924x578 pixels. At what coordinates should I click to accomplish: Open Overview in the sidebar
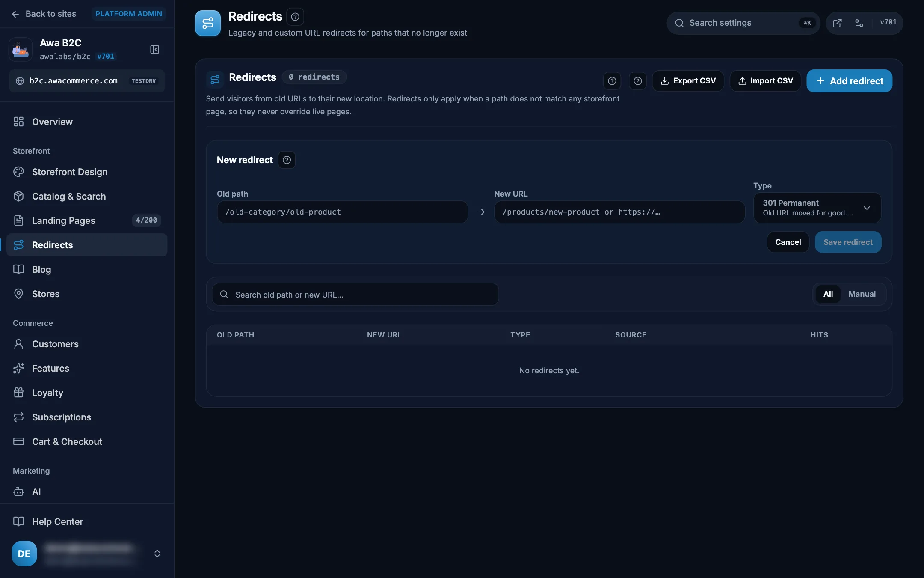[87, 122]
